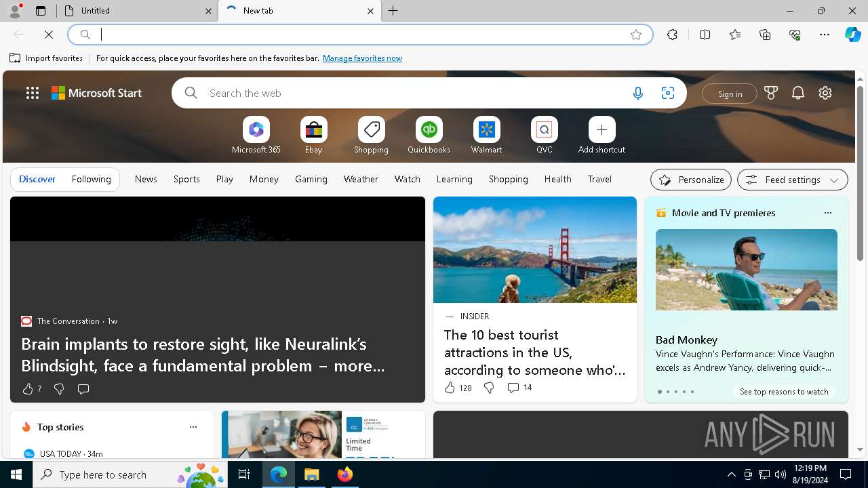Open the Learning category
The width and height of the screenshot is (868, 488).
click(x=454, y=179)
